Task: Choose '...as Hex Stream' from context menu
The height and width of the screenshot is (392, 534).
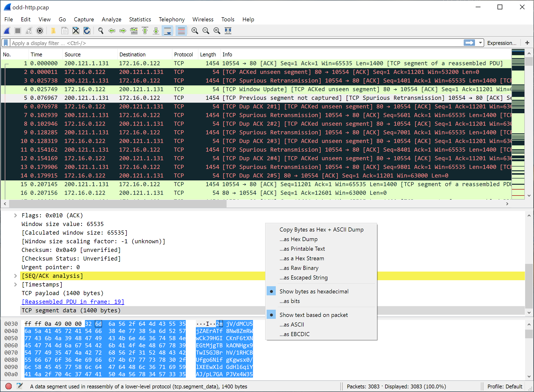Action: (302, 258)
